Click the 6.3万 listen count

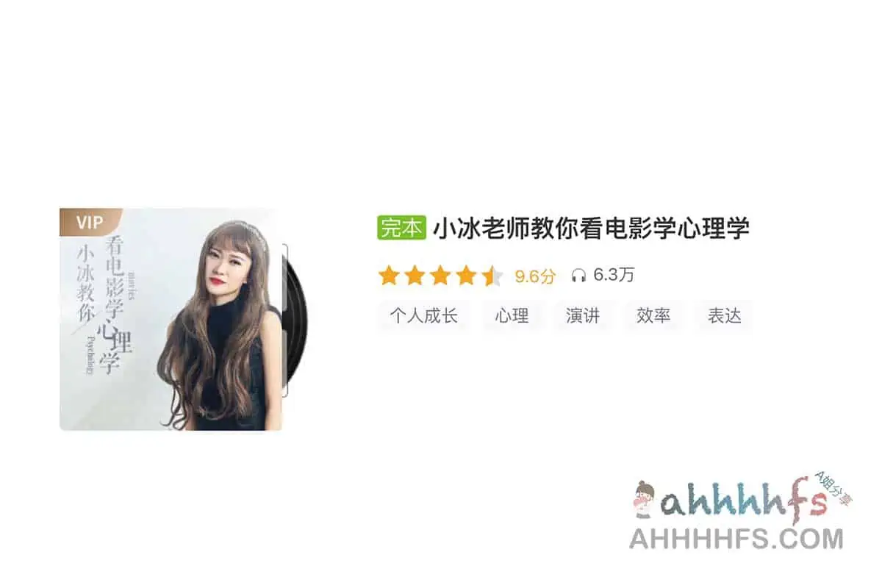click(614, 276)
